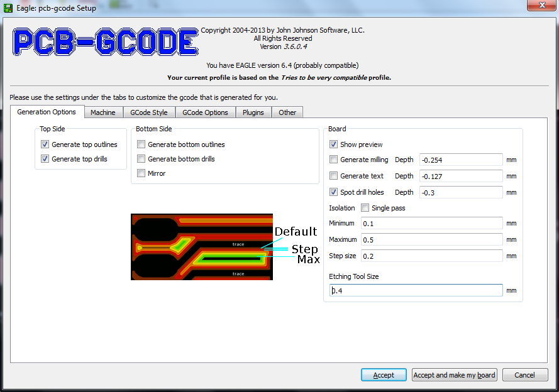The height and width of the screenshot is (392, 559).
Task: Click the isolation Maximum field
Action: point(432,239)
